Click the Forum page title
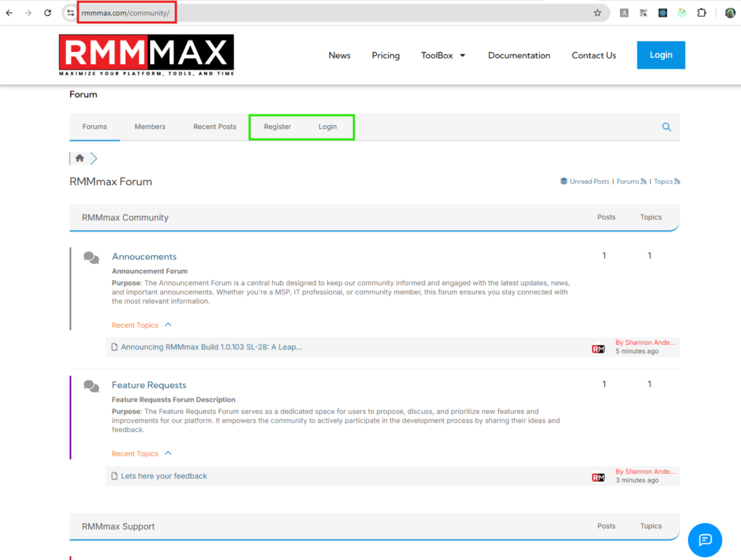 coord(83,95)
